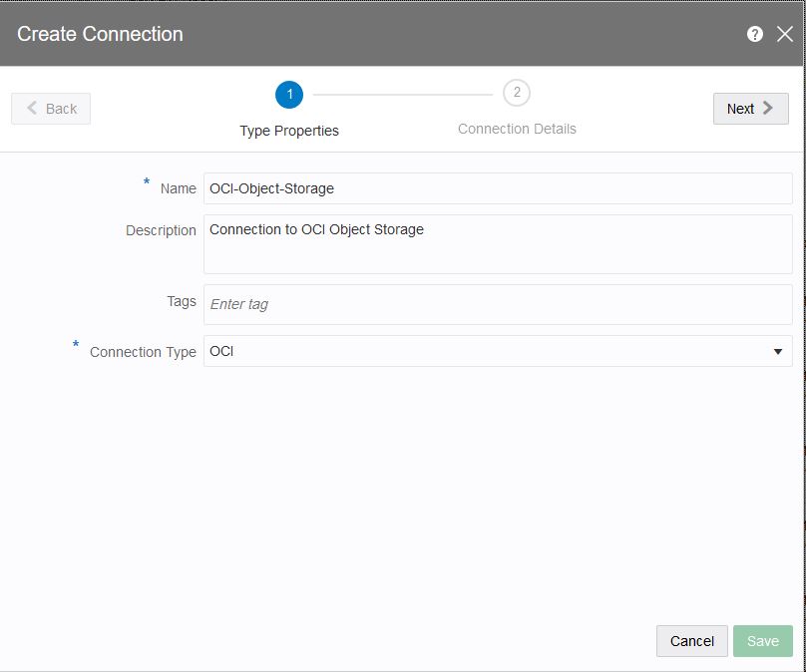The image size is (806, 672).
Task: Click the Back button text
Action: pyautogui.click(x=61, y=109)
